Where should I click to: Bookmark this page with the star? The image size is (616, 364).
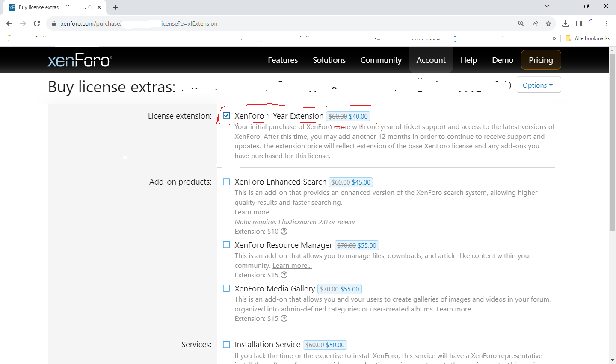point(548,23)
